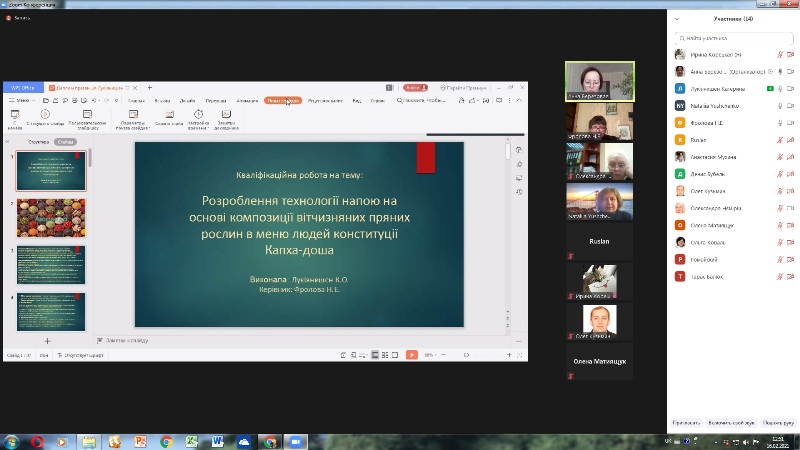Click the Invite button in participants panel
Viewport: 800px width, 450px height.
(x=686, y=423)
